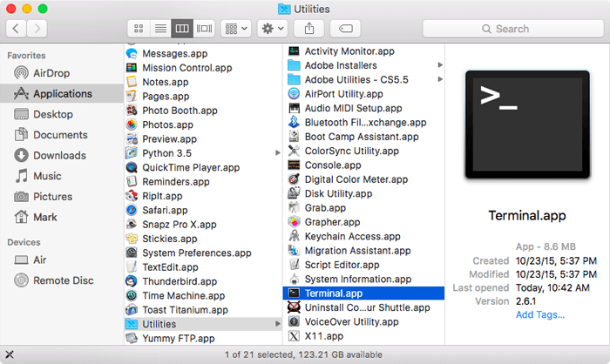Screen dimensions: 610x364
Task: Select Yummy FTP.app row
Action: click(x=203, y=339)
